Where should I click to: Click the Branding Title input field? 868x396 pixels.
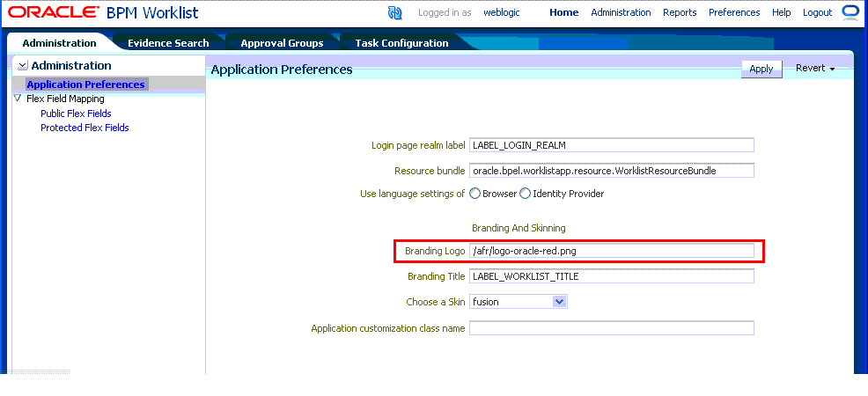coord(612,276)
